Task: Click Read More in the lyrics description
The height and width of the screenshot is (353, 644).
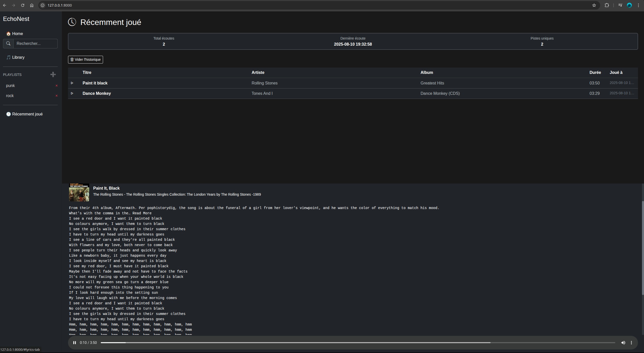Action: [x=142, y=213]
